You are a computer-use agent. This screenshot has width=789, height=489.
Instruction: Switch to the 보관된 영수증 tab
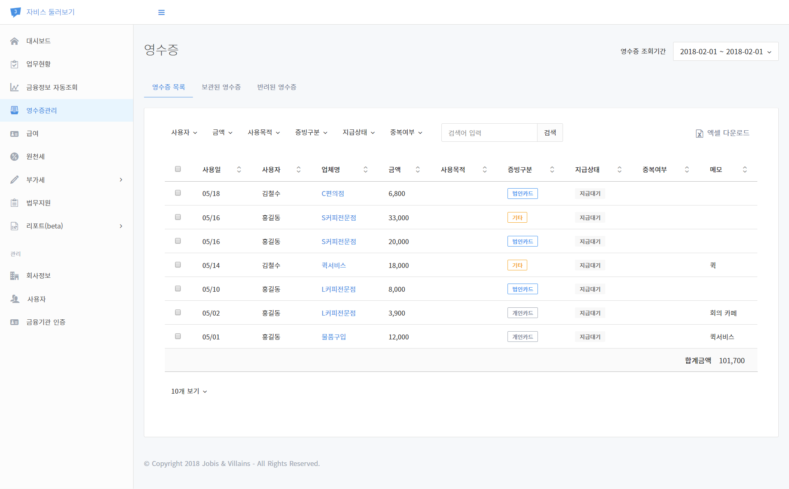[x=221, y=88]
